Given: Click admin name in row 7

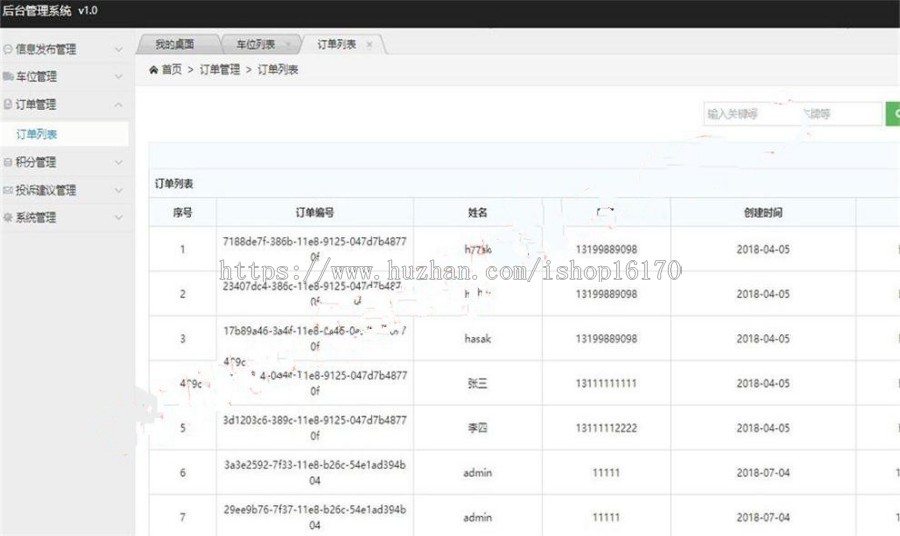Looking at the screenshot, I should (478, 518).
